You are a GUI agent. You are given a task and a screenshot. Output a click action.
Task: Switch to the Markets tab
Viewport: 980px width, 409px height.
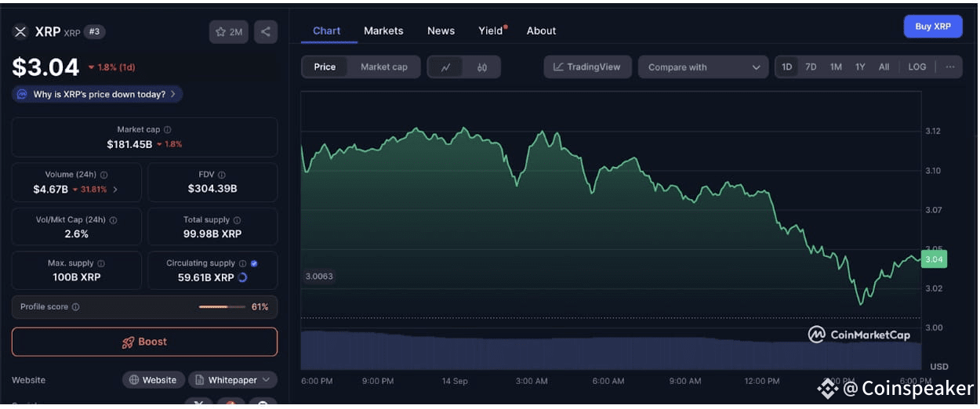coord(383,31)
